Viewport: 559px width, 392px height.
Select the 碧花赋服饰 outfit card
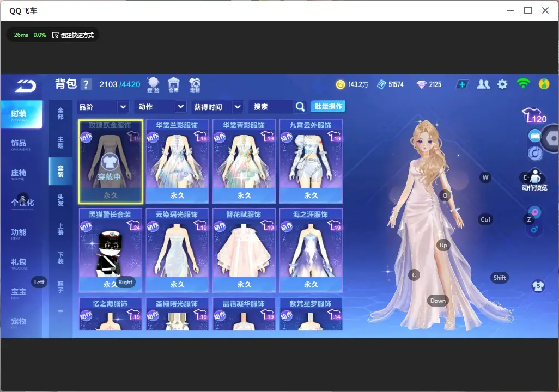tap(244, 250)
